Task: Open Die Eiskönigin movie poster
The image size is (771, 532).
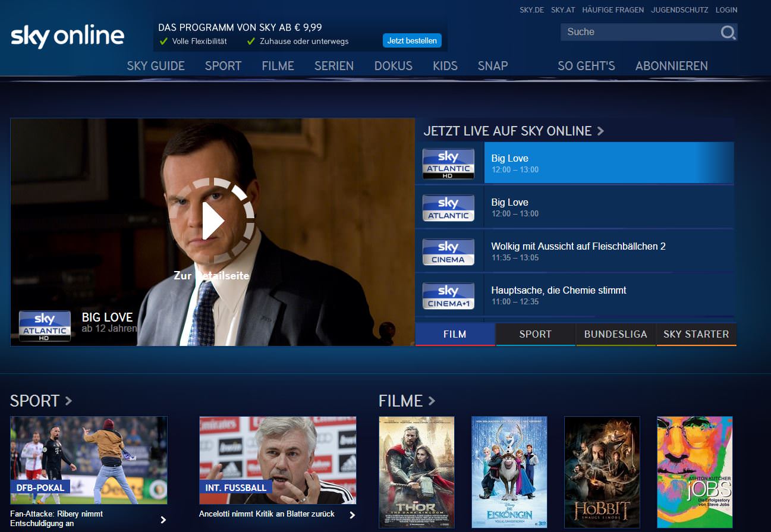Action: pyautogui.click(x=509, y=472)
